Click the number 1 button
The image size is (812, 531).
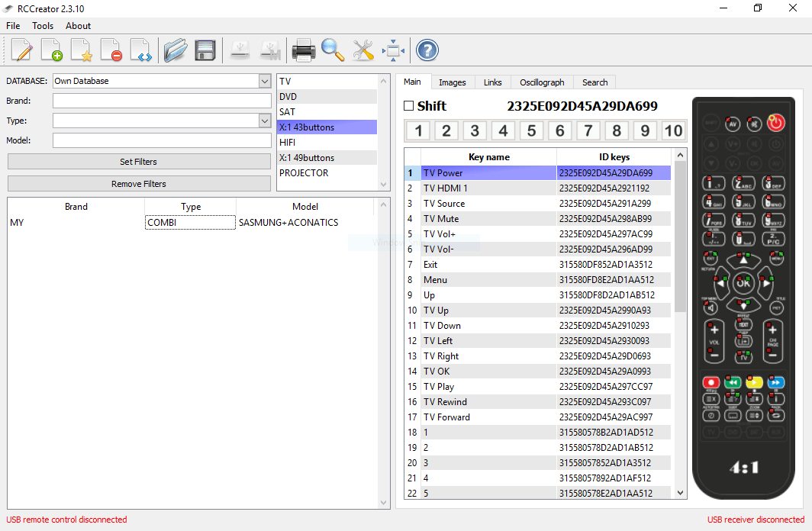418,130
